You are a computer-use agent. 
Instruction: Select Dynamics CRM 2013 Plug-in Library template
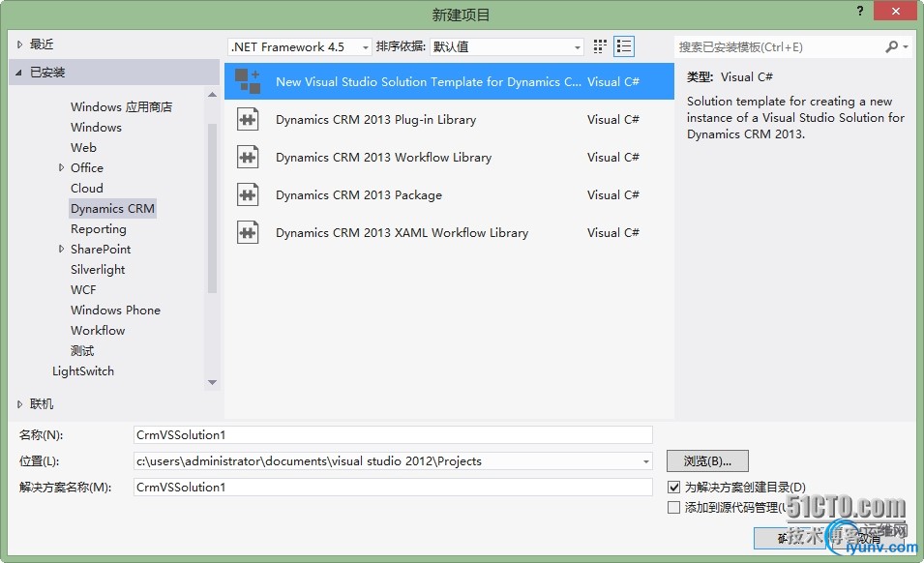(x=449, y=119)
